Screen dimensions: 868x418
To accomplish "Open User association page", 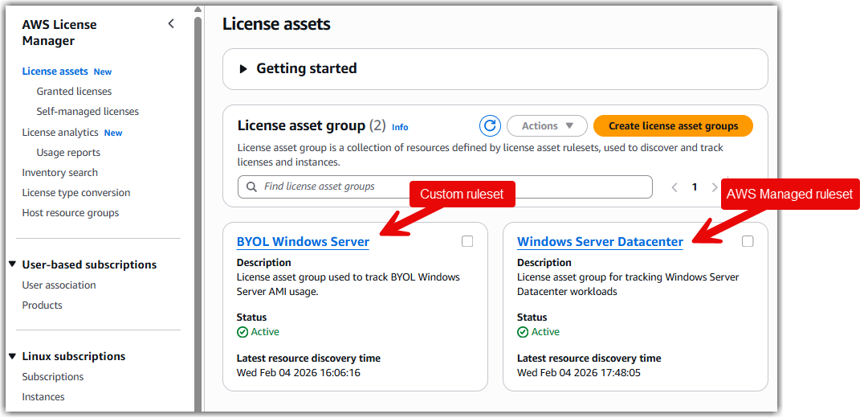I will pyautogui.click(x=59, y=285).
